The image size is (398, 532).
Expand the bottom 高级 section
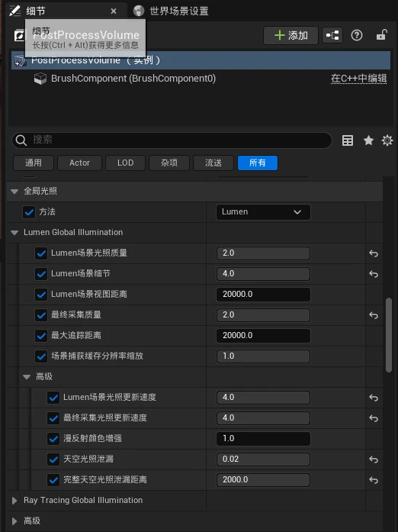[x=14, y=521]
